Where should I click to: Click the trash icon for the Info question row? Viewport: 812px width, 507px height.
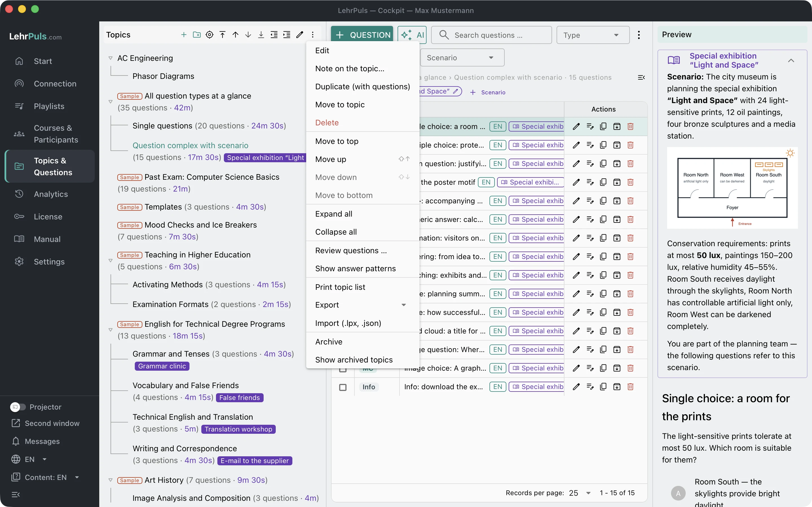click(x=630, y=387)
